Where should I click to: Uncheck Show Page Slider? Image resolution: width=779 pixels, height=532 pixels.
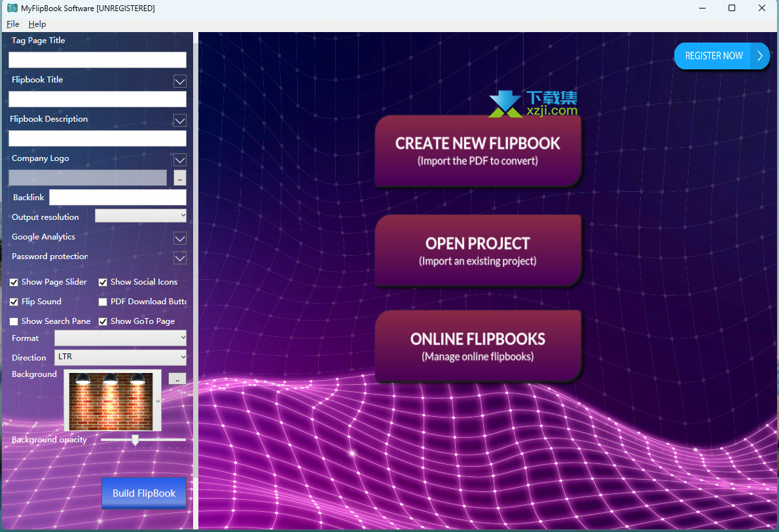click(x=14, y=282)
